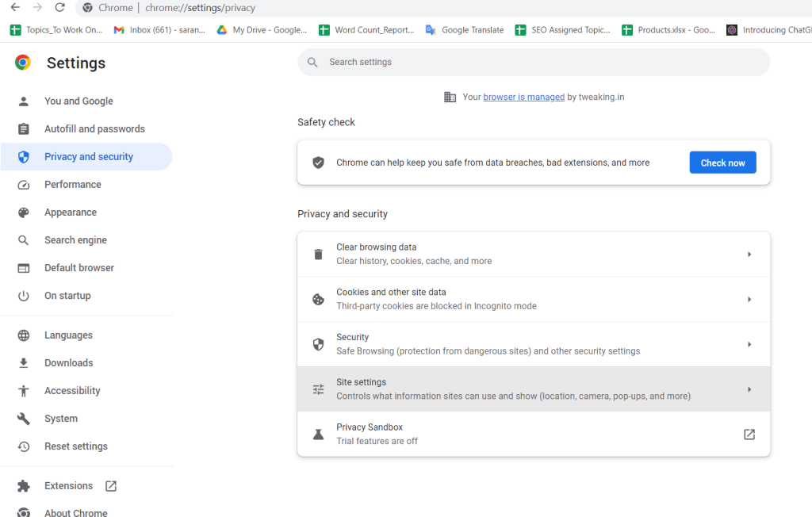The width and height of the screenshot is (812, 517).
Task: Click the magnifier icon in Search settings
Action: 312,62
